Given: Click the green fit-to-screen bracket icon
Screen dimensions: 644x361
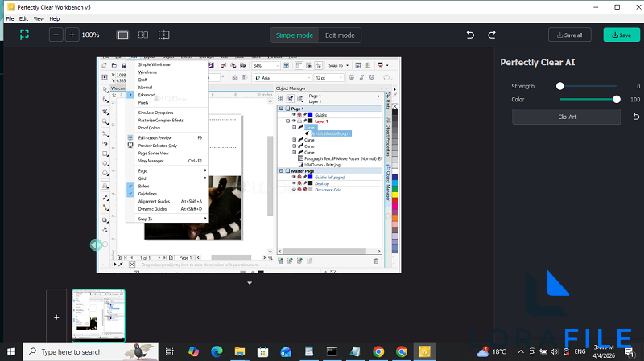Looking at the screenshot, I should click(x=25, y=35).
